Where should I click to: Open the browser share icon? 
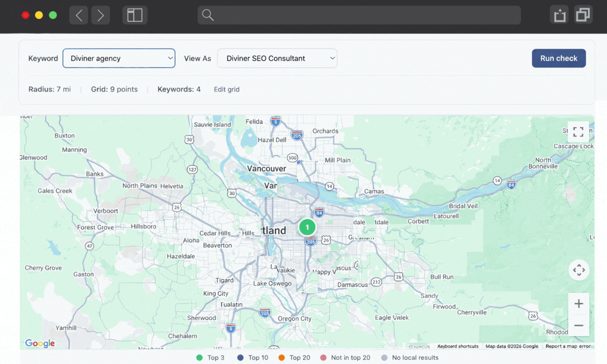tap(559, 15)
